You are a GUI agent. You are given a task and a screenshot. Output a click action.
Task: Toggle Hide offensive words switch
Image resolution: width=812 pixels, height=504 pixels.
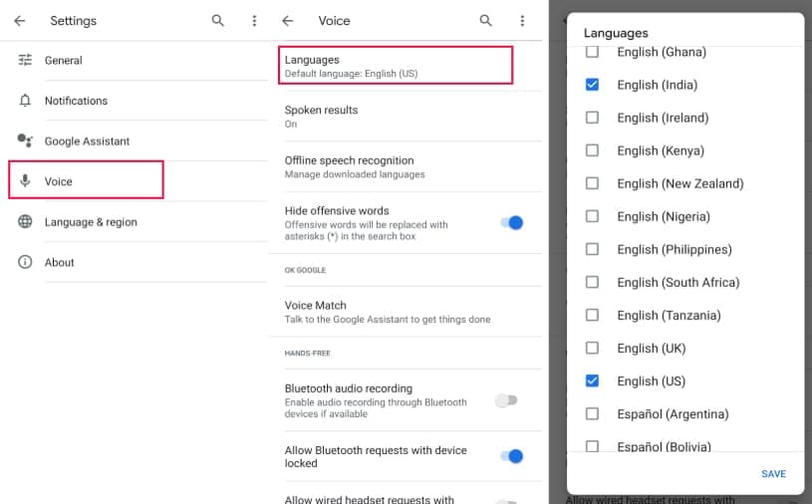pos(512,222)
